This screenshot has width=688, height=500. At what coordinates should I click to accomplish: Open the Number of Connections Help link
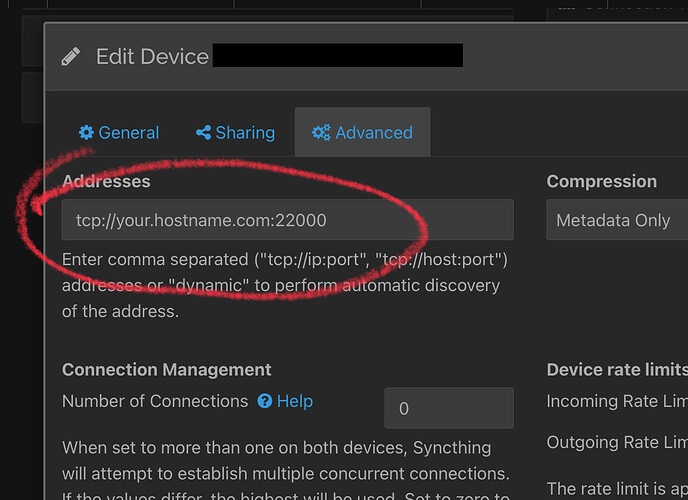pyautogui.click(x=285, y=401)
